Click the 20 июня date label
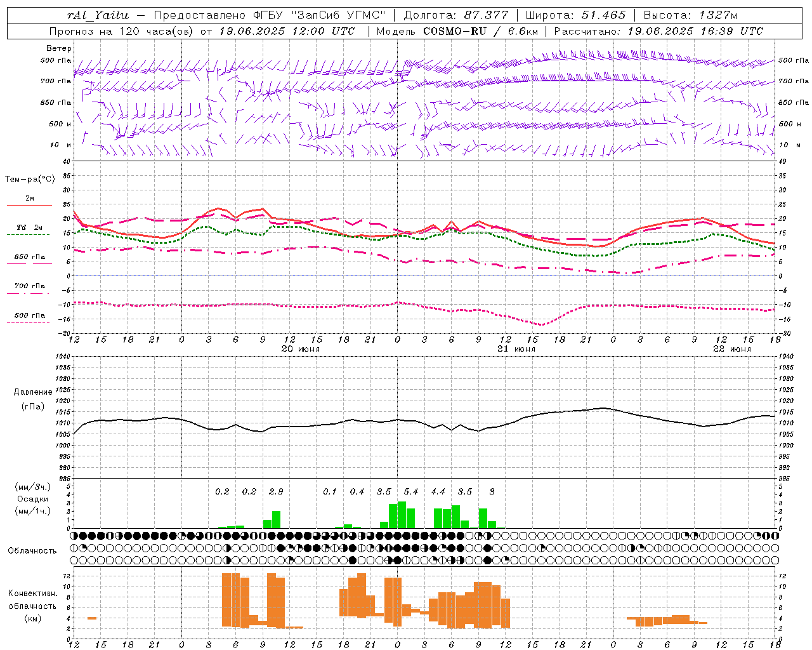812x650 pixels. coord(301,349)
